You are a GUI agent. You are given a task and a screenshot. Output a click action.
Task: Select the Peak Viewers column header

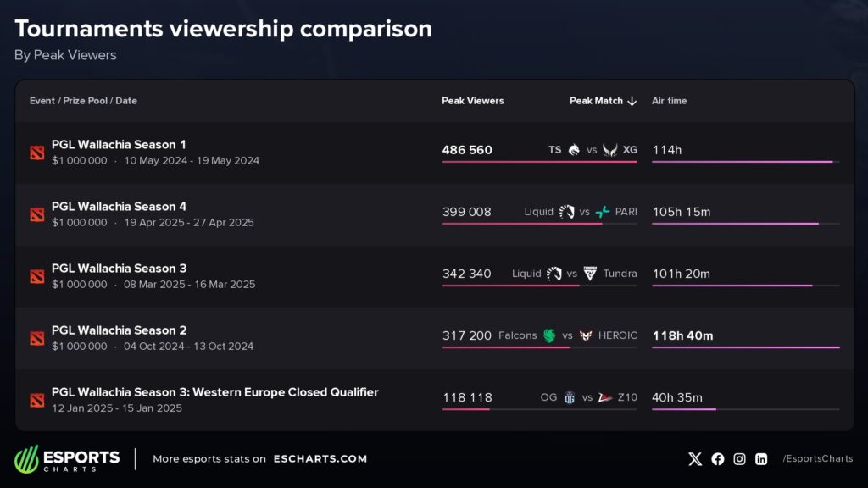(472, 101)
